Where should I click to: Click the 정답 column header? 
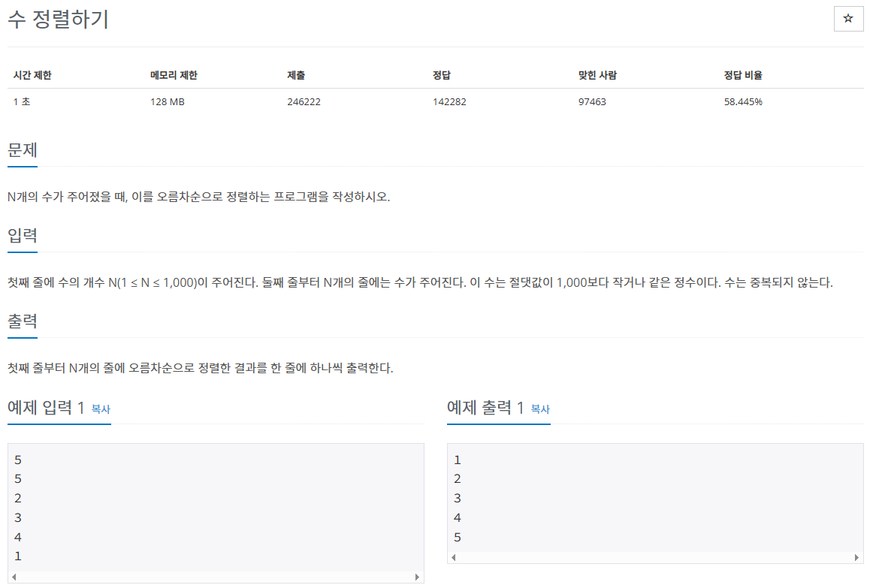441,75
